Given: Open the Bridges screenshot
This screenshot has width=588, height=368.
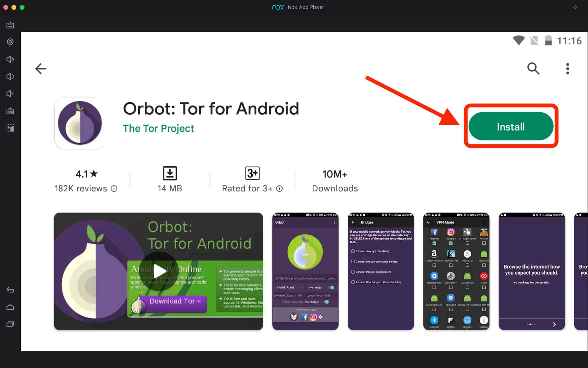Looking at the screenshot, I should point(381,271).
